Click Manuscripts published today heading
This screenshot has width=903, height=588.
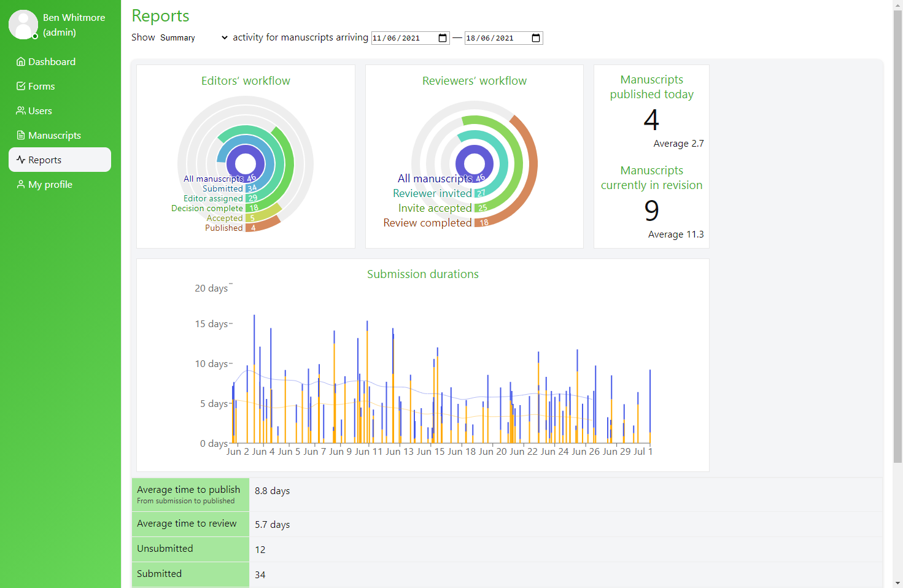[652, 87]
